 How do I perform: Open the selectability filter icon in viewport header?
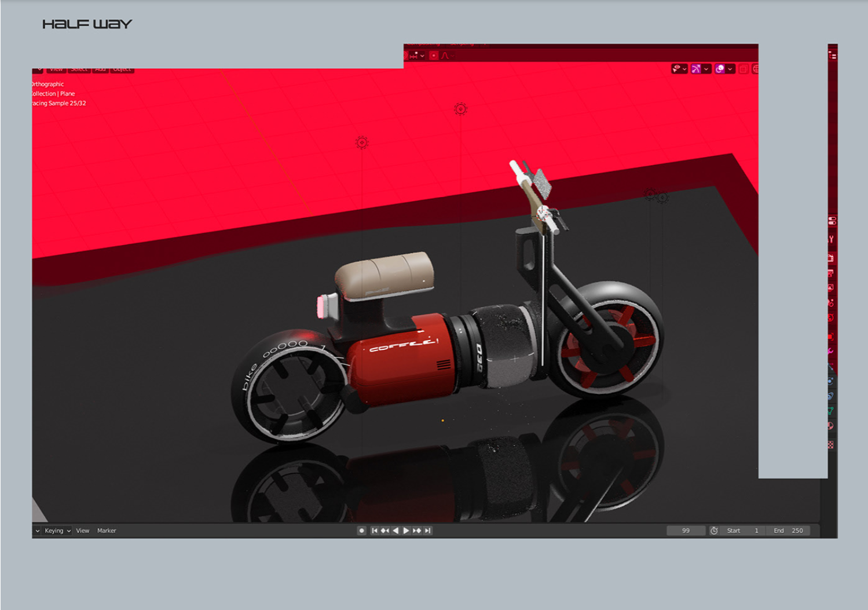(x=676, y=68)
